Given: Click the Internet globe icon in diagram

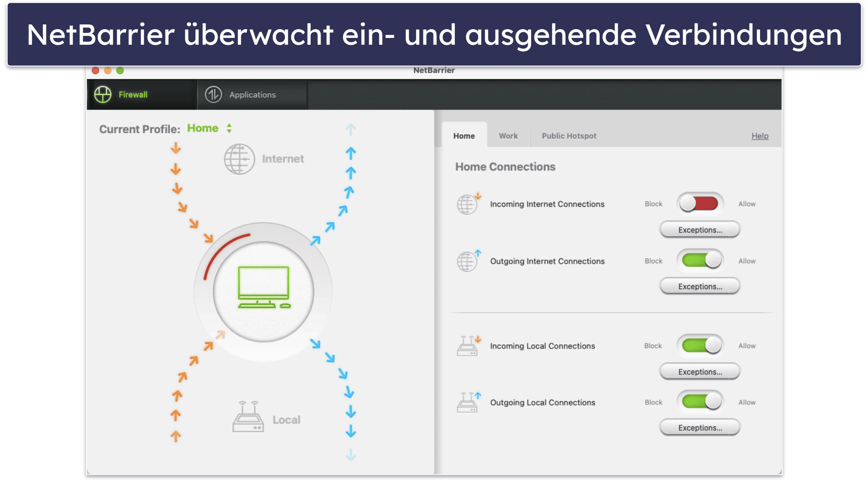Looking at the screenshot, I should click(239, 159).
